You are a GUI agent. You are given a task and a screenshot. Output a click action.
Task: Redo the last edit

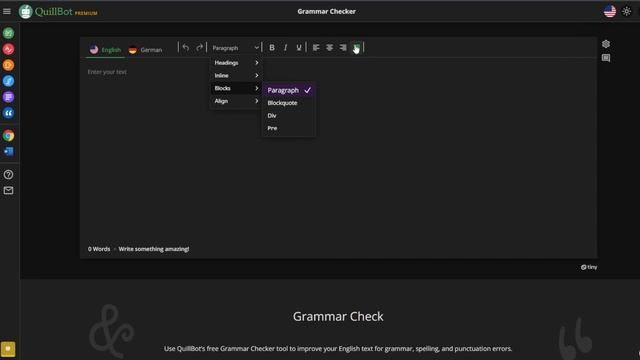tap(199, 48)
